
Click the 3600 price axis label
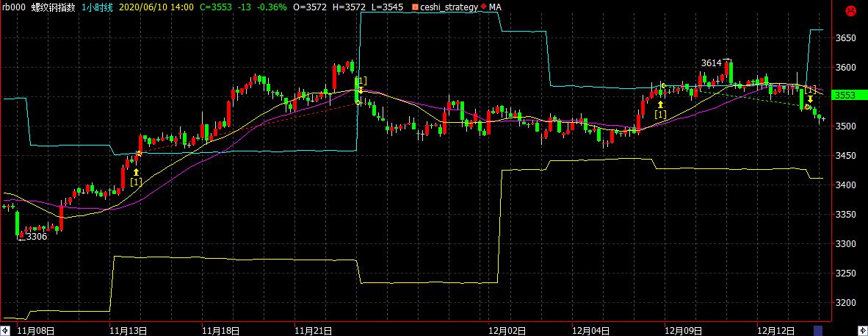[x=846, y=68]
